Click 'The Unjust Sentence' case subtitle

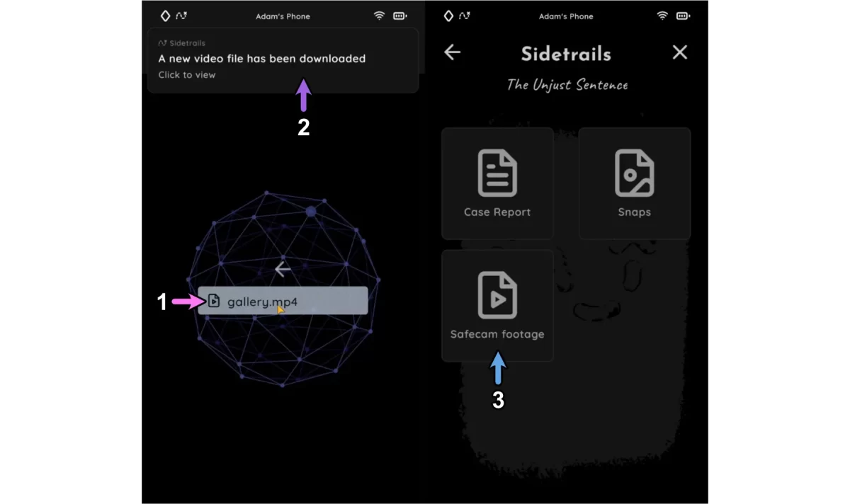pos(567,85)
